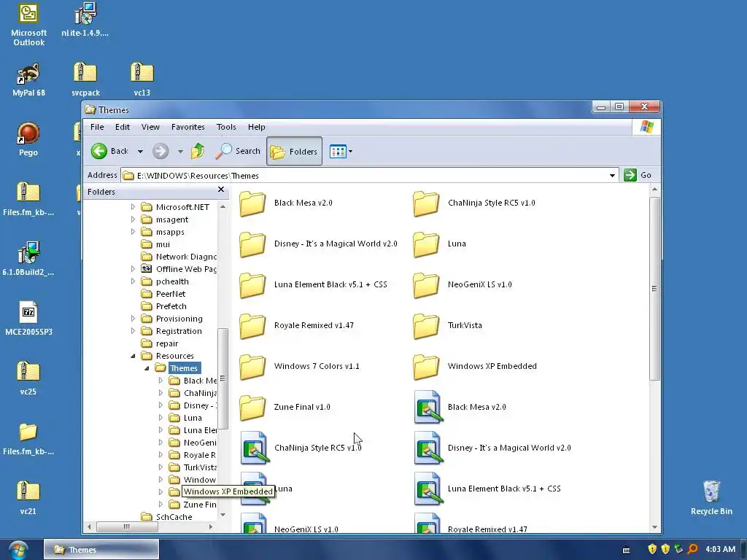
Task: Open the Back history dropdown arrow
Action: click(140, 152)
